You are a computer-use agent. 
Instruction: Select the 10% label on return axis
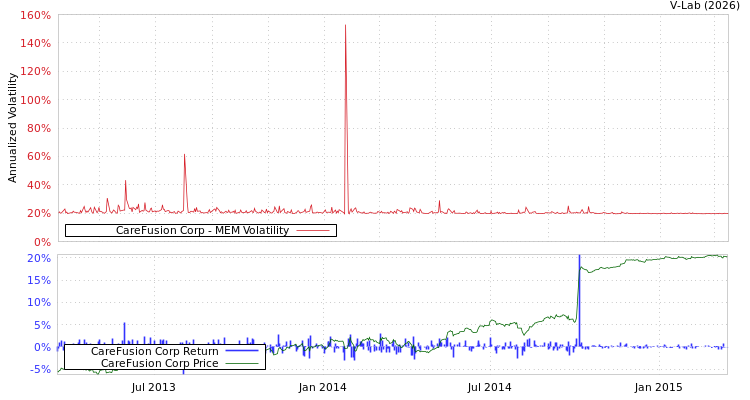click(38, 302)
